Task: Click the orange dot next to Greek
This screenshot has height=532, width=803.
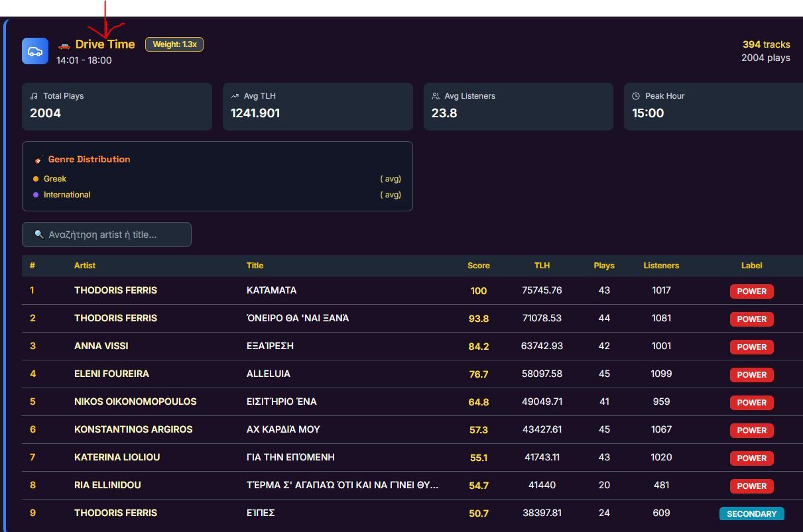Action: 36,179
